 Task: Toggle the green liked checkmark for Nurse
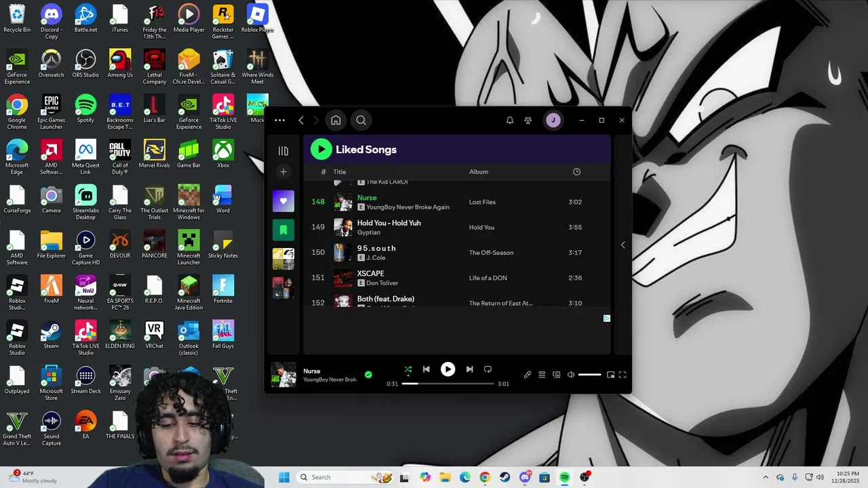click(x=368, y=374)
